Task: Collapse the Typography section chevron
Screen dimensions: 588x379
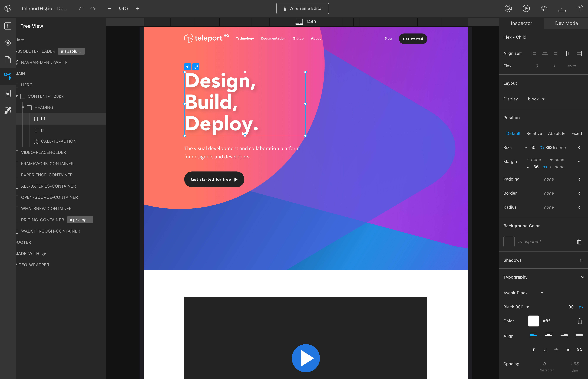Action: (582, 277)
